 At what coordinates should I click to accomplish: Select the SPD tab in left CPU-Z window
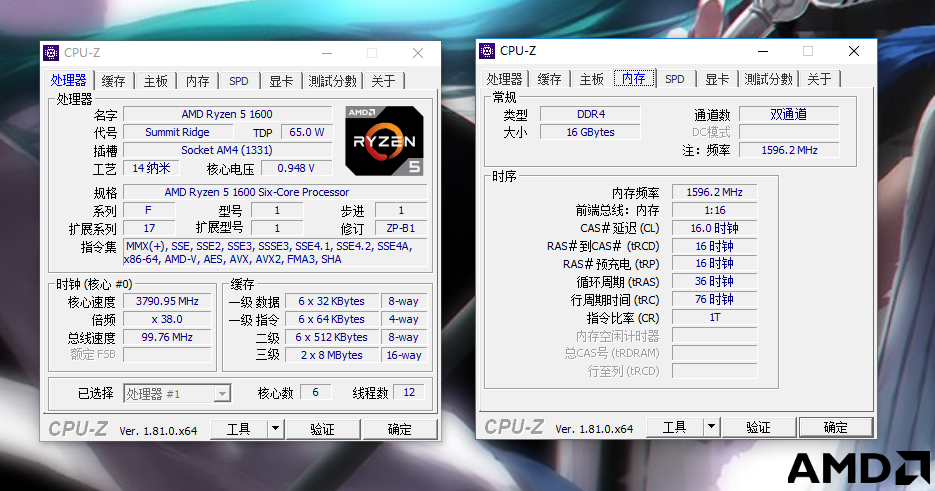(x=239, y=81)
